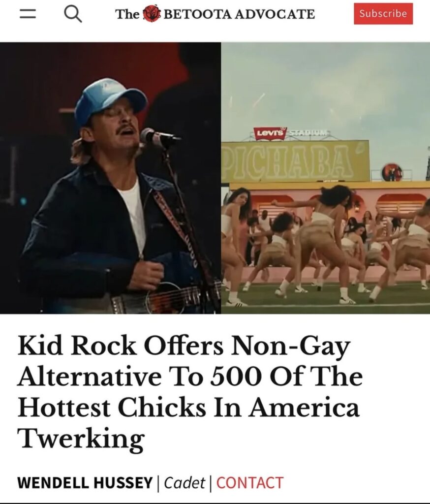The width and height of the screenshot is (430, 504).
Task: Go to homepage via Betoota Advocate title
Action: tap(215, 14)
